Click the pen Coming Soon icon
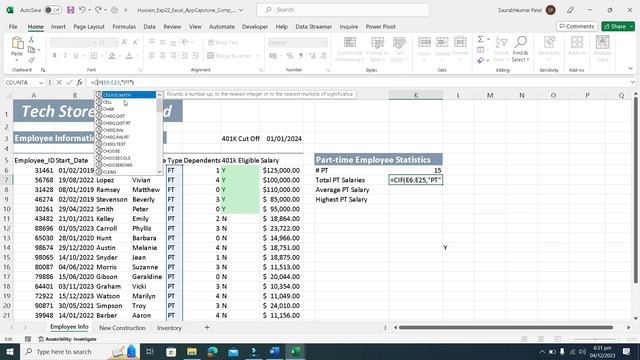This screenshot has width=640, height=360. click(x=570, y=10)
